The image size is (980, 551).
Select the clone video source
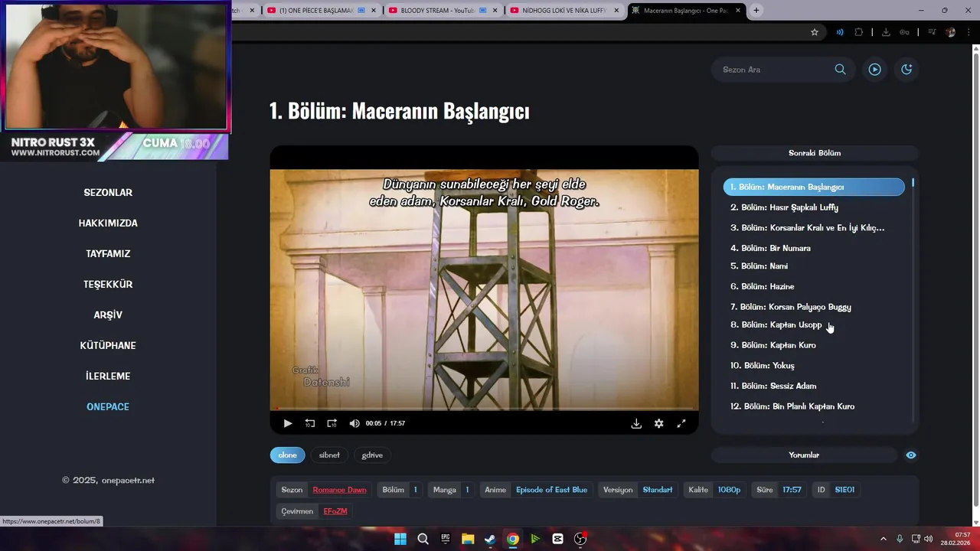tap(288, 455)
